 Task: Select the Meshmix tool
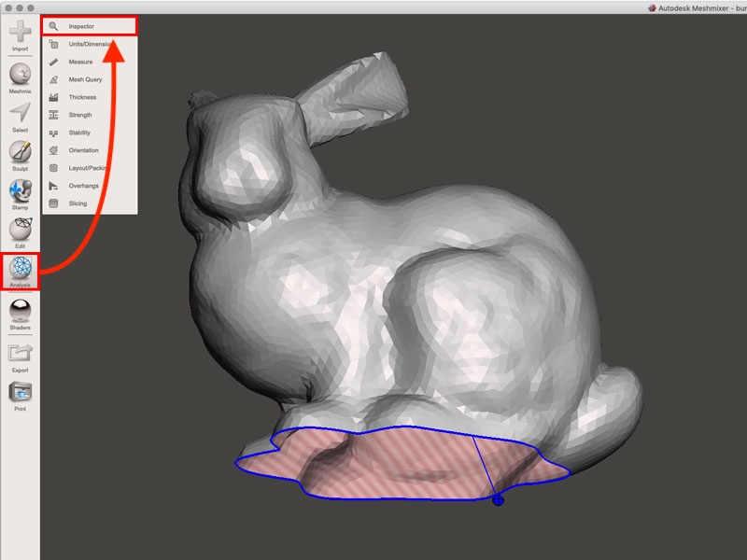point(19,73)
